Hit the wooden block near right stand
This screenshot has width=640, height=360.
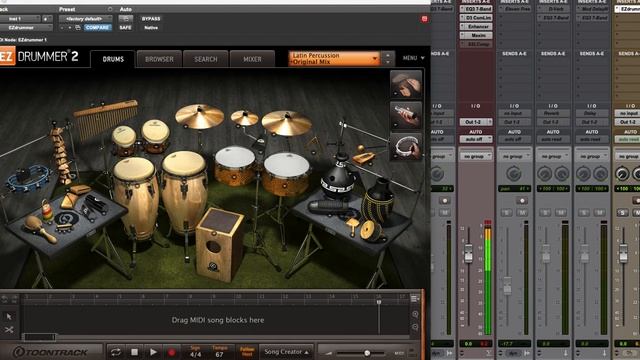point(363,158)
